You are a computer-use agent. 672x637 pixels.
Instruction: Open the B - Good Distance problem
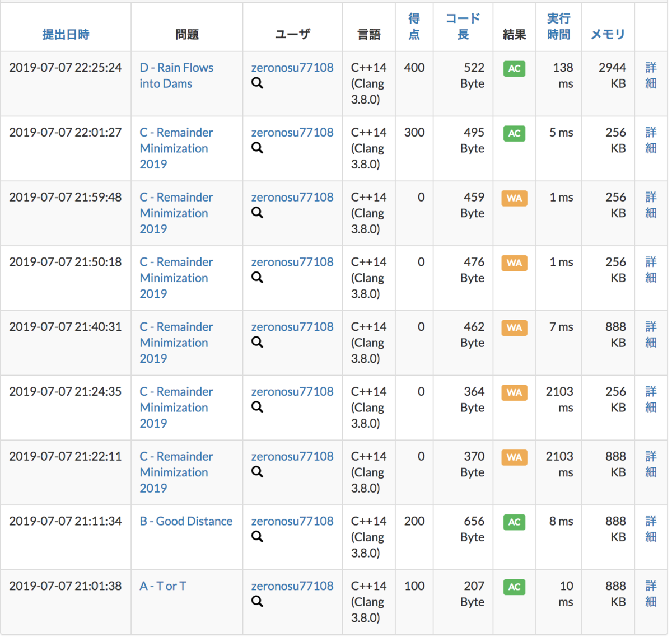coord(186,521)
